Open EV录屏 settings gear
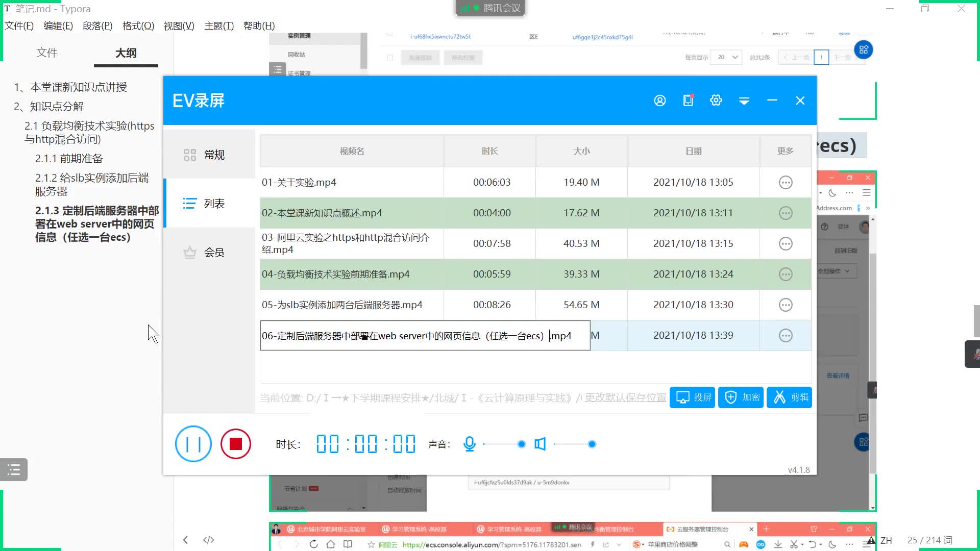The width and height of the screenshot is (980, 551). (x=716, y=101)
